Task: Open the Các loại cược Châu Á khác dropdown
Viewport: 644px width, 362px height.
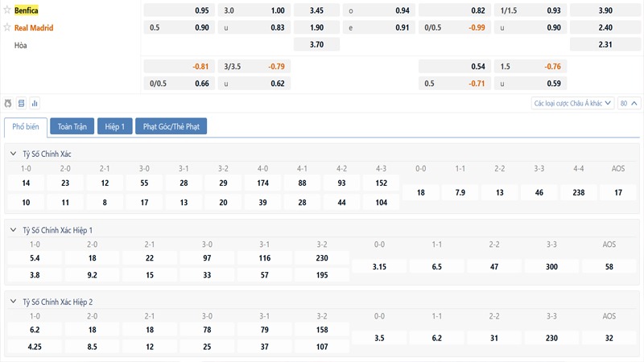Action: point(572,103)
